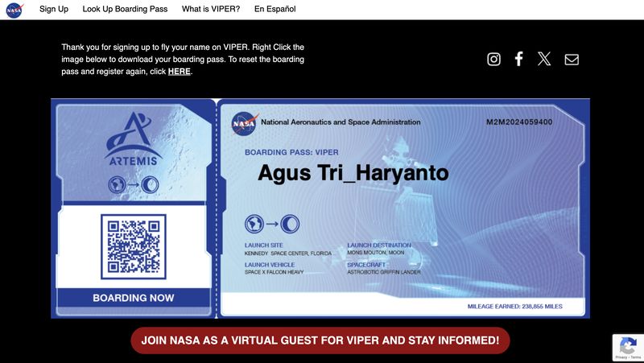644x363 pixels.
Task: Switch to En Español
Action: (275, 9)
